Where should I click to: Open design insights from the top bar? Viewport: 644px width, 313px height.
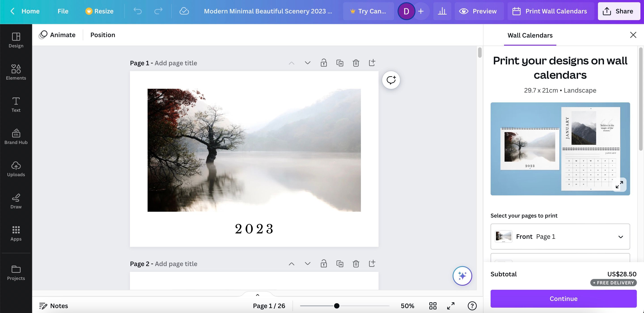tap(442, 11)
